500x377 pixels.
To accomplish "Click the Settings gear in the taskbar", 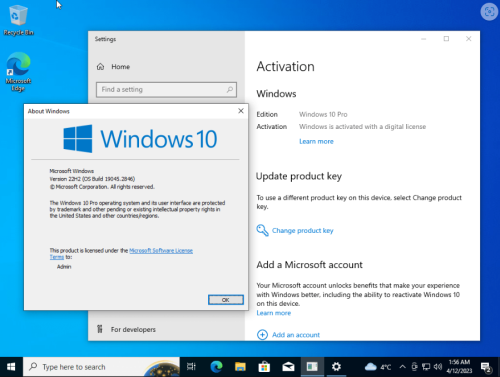I will pyautogui.click(x=336, y=367).
